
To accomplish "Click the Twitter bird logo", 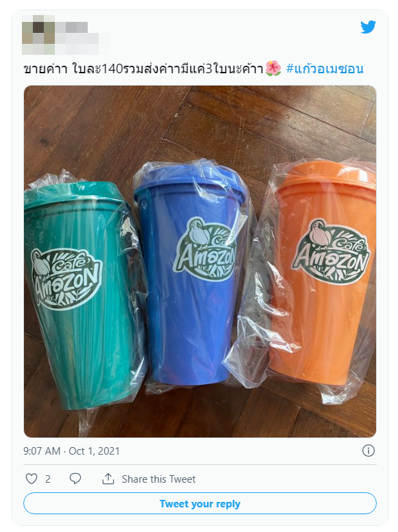I will pos(368,27).
